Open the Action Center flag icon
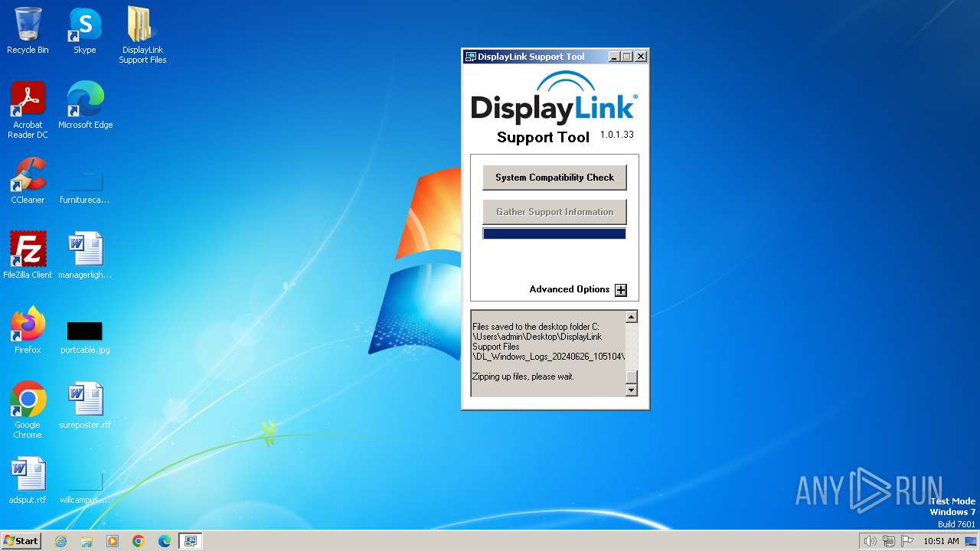This screenshot has height=551, width=980. point(908,541)
